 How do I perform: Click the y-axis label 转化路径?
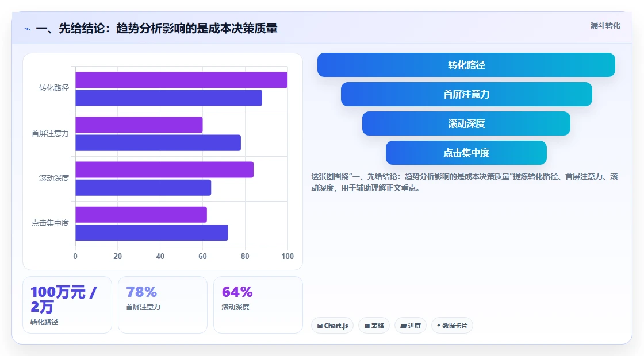pos(54,88)
